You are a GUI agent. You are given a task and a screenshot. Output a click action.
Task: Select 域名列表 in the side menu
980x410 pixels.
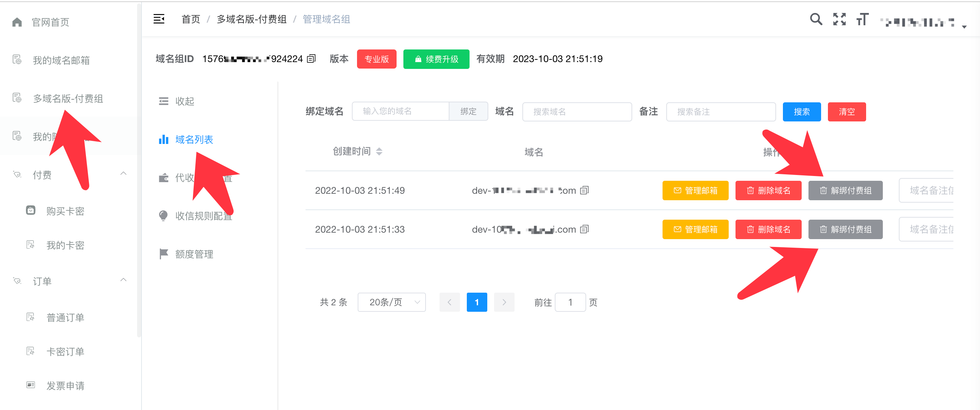point(194,140)
